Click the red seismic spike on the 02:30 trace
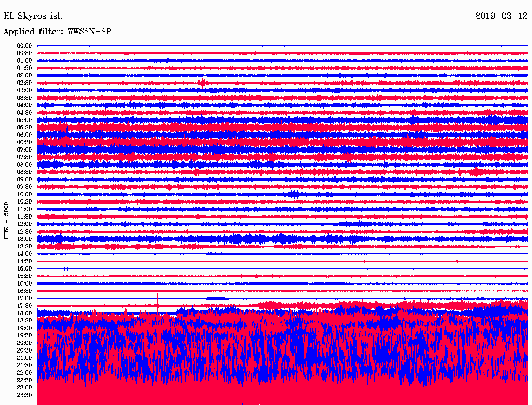 click(x=202, y=83)
